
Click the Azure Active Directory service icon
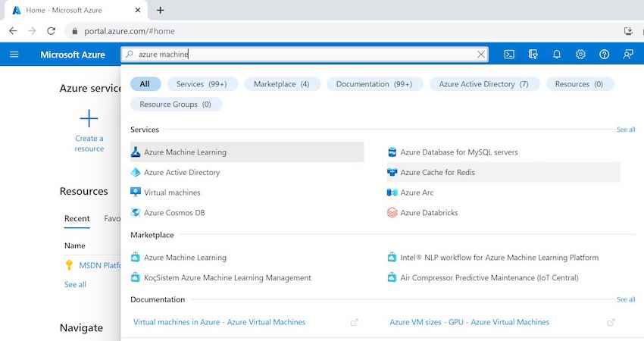click(136, 172)
